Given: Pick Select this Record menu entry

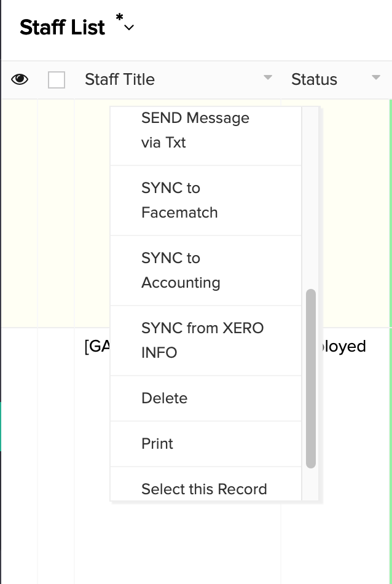Looking at the screenshot, I should click(x=204, y=489).
